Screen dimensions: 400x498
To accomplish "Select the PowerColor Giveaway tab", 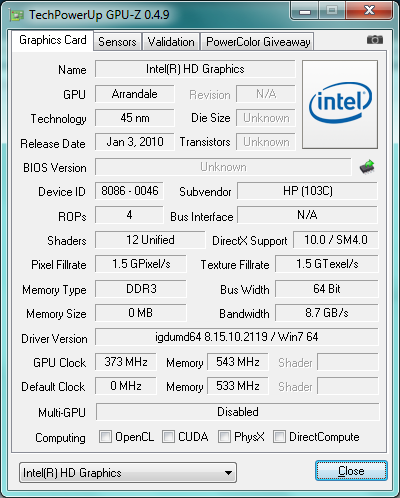I will point(258,42).
